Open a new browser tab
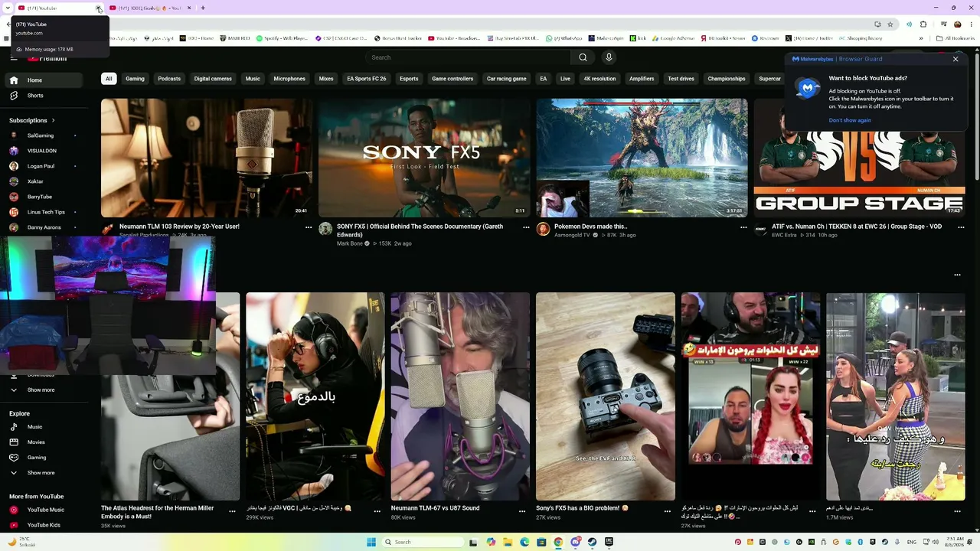 203,8
